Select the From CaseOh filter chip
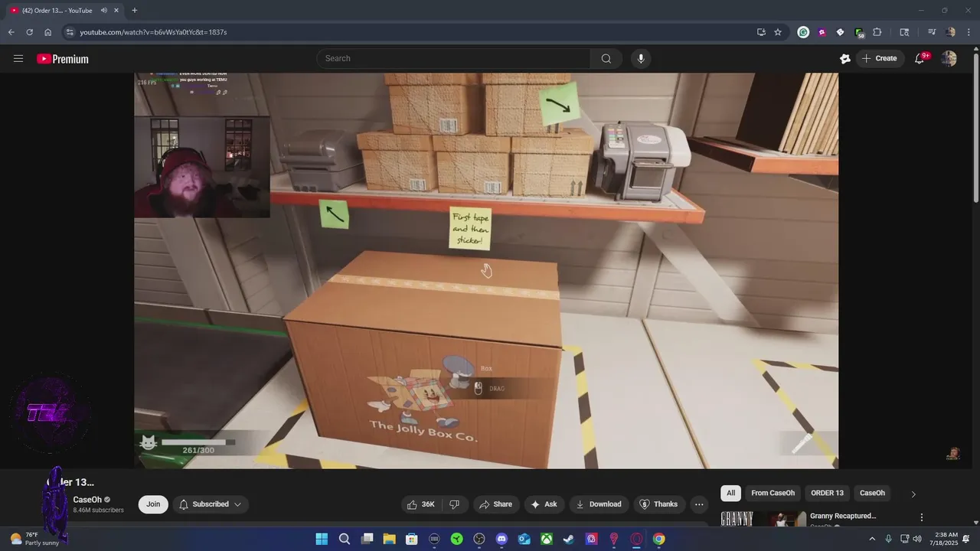The image size is (980, 551). click(773, 493)
